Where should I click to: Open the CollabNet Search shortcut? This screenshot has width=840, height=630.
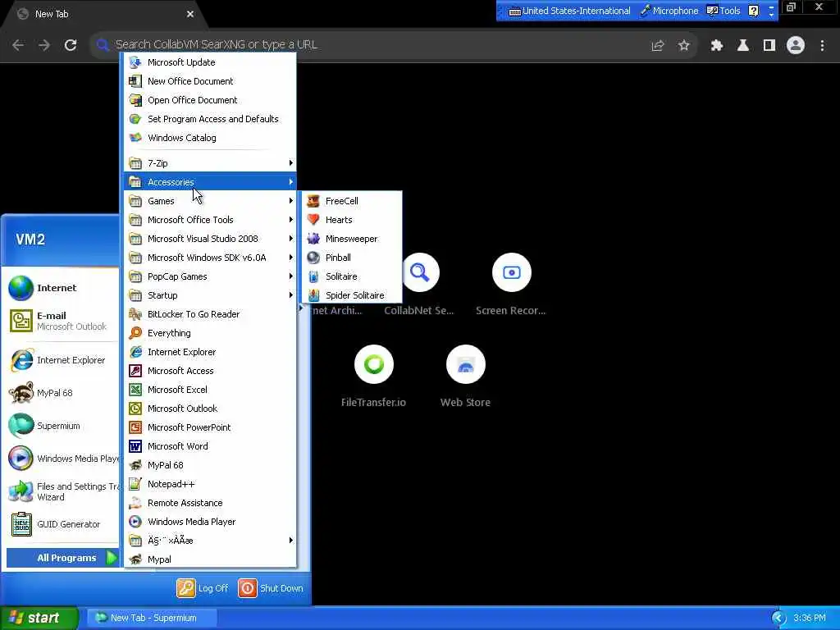pos(420,284)
